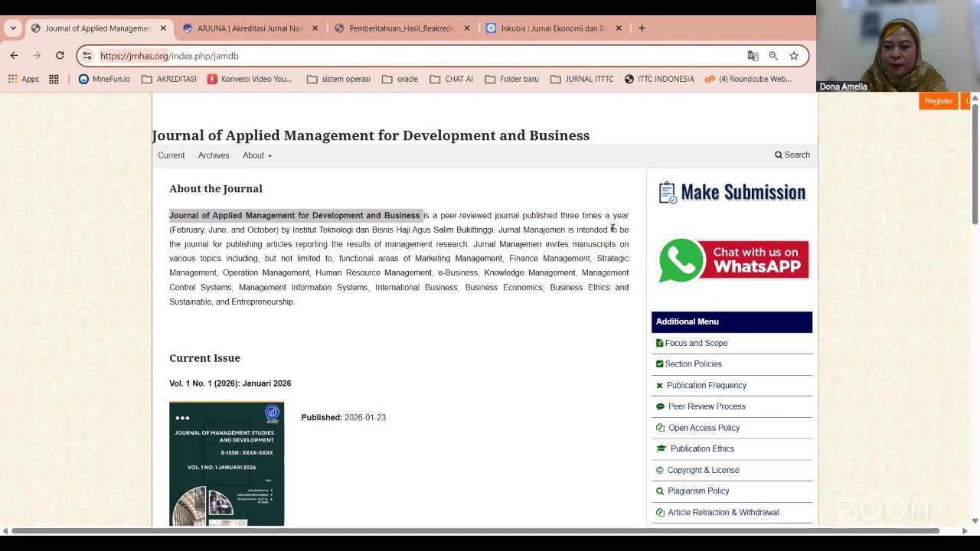The width and height of the screenshot is (980, 551).
Task: Open Article Retraction & Withdrawal menu link
Action: point(723,513)
